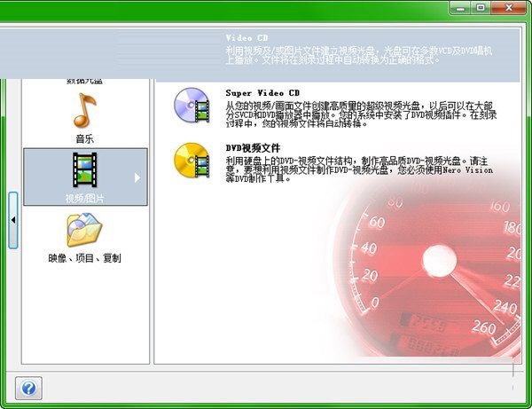Choose the DVD视频文件 title text
Viewport: 532px width, 409px height.
255,146
